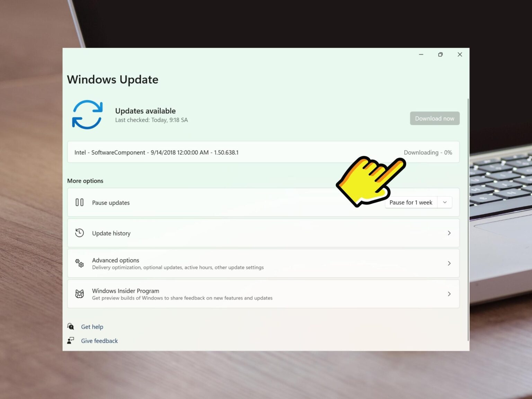Click the Advanced options title
The image size is (532, 399).
point(116,260)
